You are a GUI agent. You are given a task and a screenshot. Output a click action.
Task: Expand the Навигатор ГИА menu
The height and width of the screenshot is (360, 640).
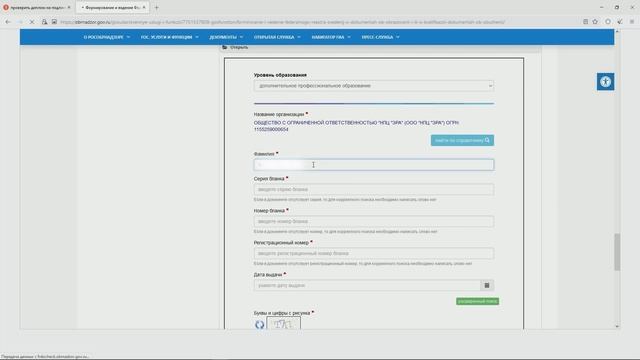(x=331, y=37)
